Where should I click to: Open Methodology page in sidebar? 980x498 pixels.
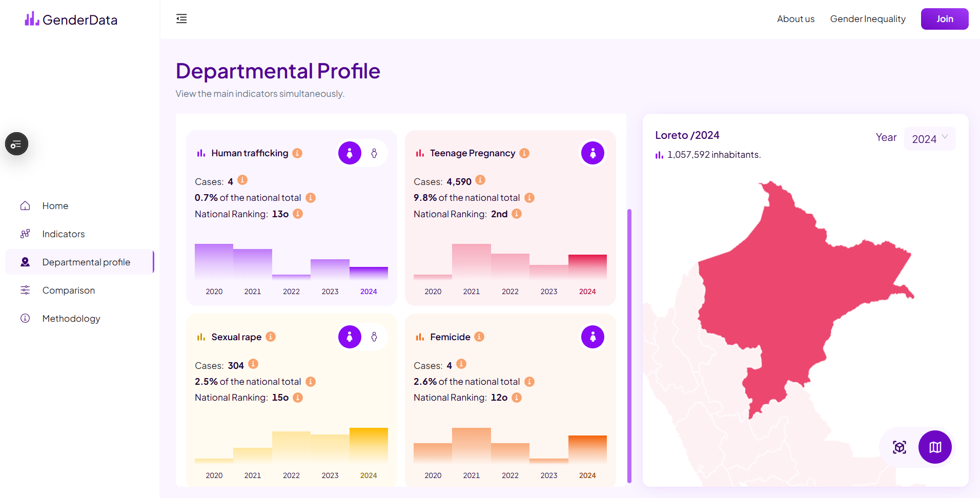[x=79, y=319]
